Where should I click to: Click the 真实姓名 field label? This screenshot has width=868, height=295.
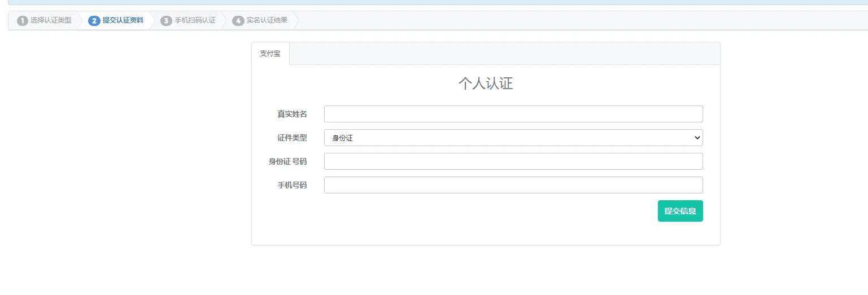click(292, 114)
